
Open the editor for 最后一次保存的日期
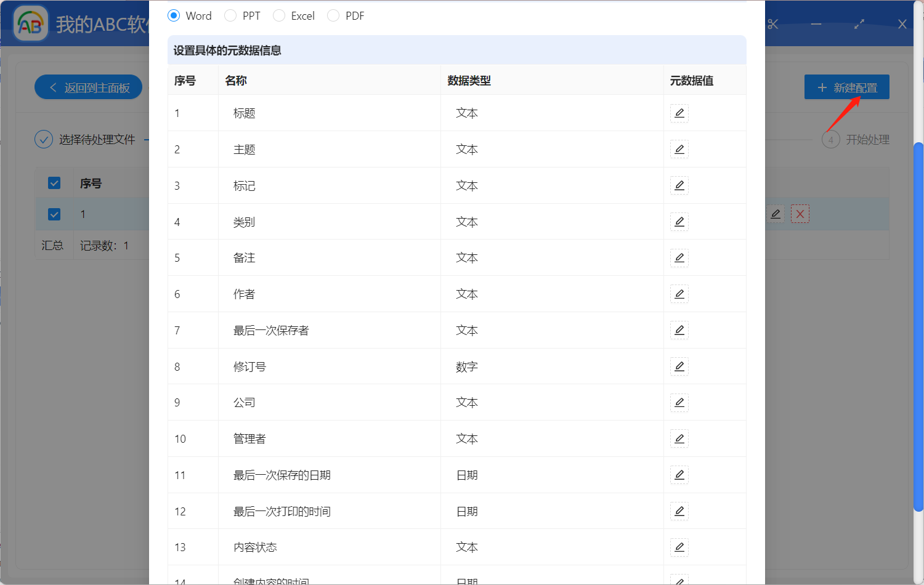679,475
